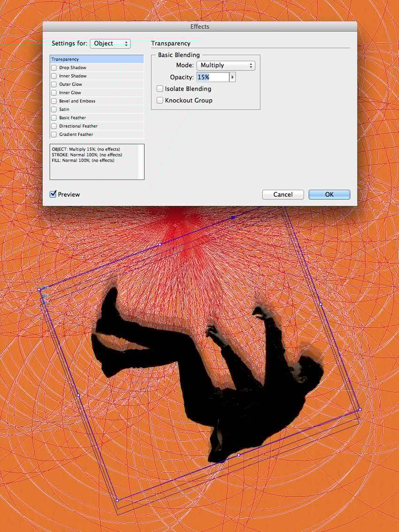Click the 'FILL: Normal 100%' summary line
Image resolution: width=399 pixels, height=532 pixels.
83,160
